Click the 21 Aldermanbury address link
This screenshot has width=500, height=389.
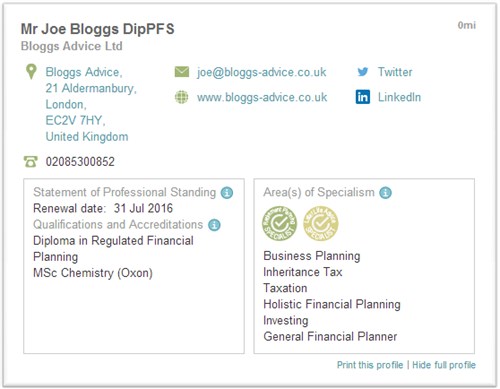click(x=91, y=88)
